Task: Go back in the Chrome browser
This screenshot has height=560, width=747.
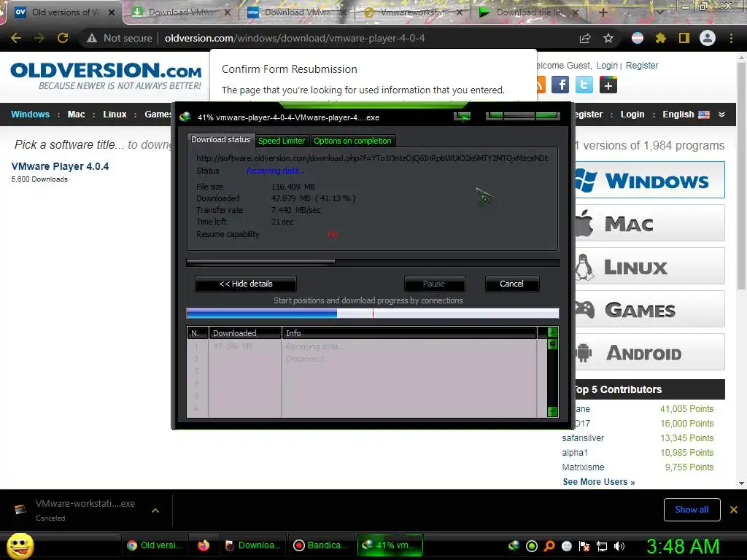Action: point(16,38)
